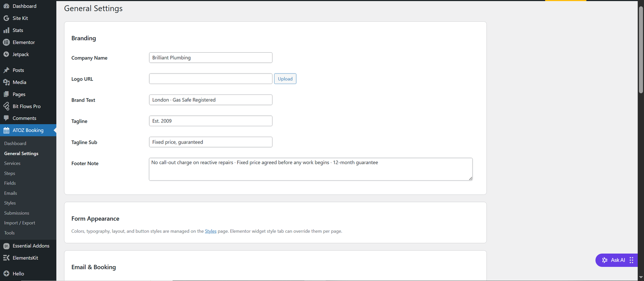
Task: Open Import / Export submenu page
Action: point(20,223)
